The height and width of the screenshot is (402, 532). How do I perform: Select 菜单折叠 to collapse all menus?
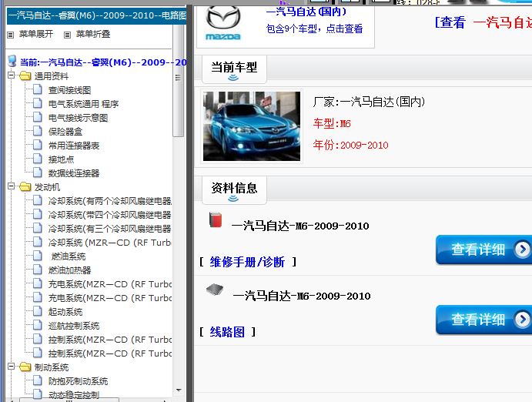point(93,34)
